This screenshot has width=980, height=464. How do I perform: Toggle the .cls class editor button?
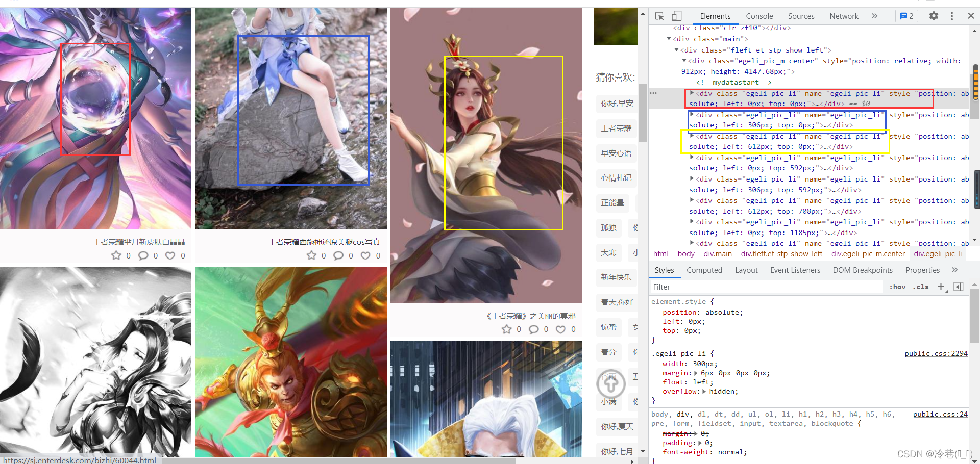921,287
